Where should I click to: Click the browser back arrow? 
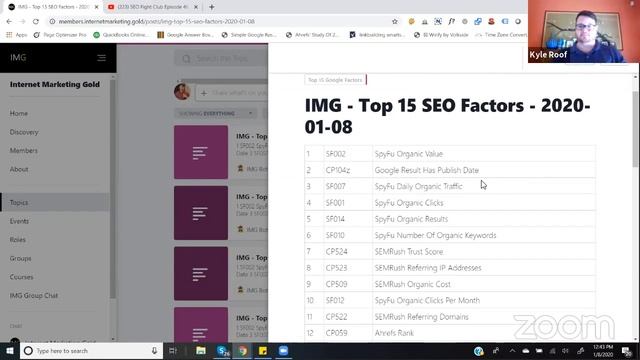point(9,21)
